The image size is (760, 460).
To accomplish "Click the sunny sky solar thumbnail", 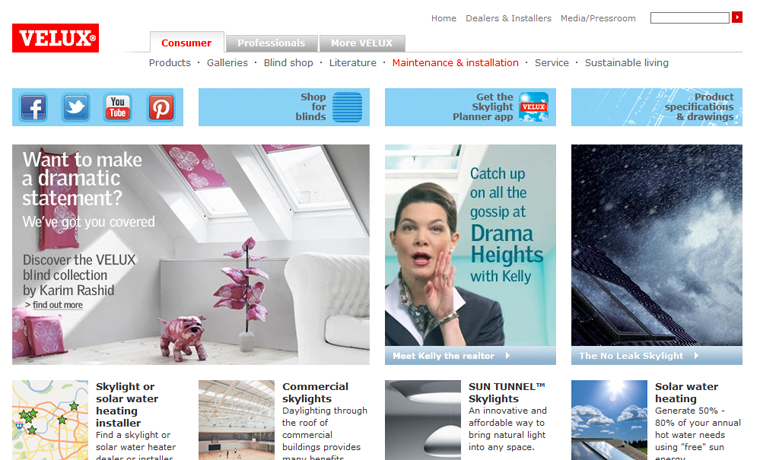I will point(609,420).
